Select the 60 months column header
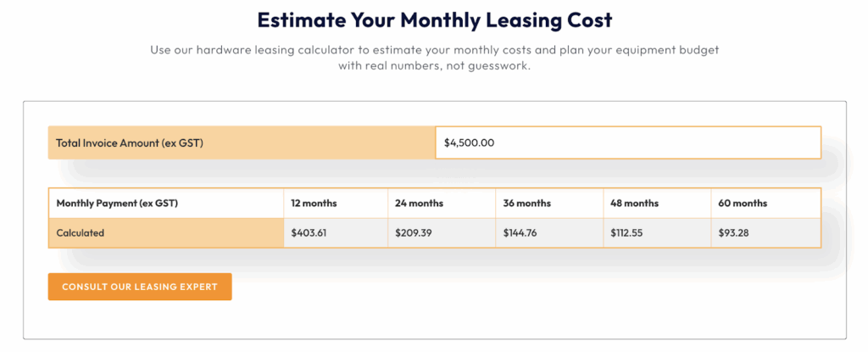This screenshot has height=352, width=868. (765, 203)
